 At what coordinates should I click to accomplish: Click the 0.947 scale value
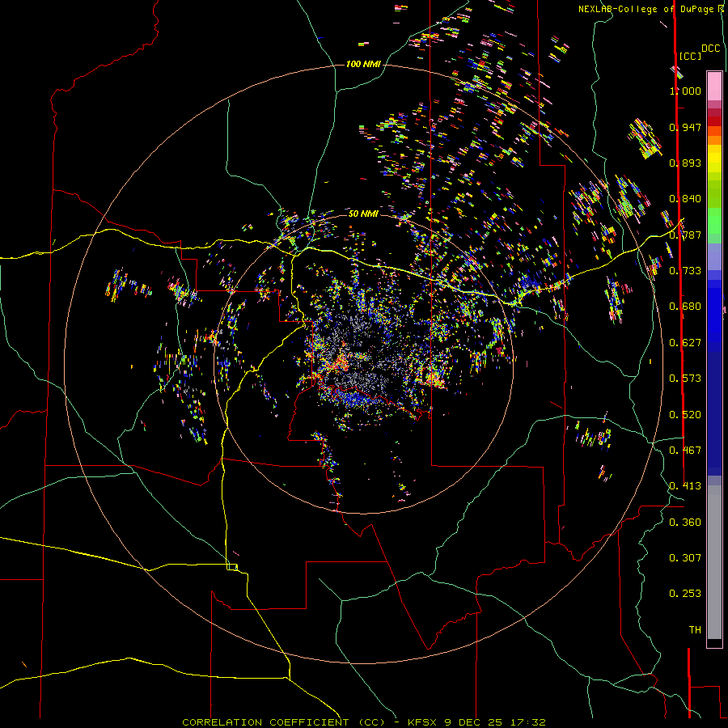[x=685, y=127]
